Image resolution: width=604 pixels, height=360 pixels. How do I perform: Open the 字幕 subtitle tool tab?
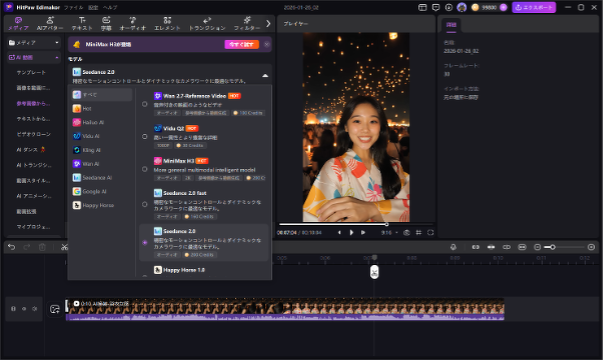[106, 24]
